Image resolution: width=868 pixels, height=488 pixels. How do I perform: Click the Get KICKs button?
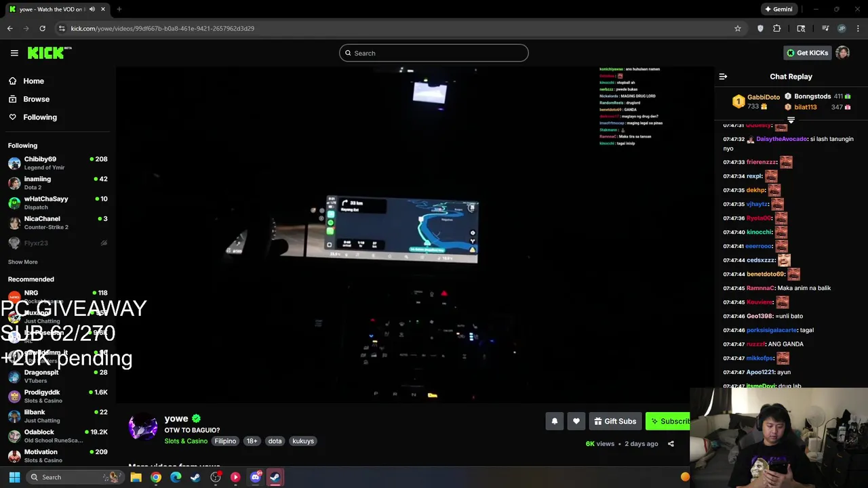tap(807, 53)
